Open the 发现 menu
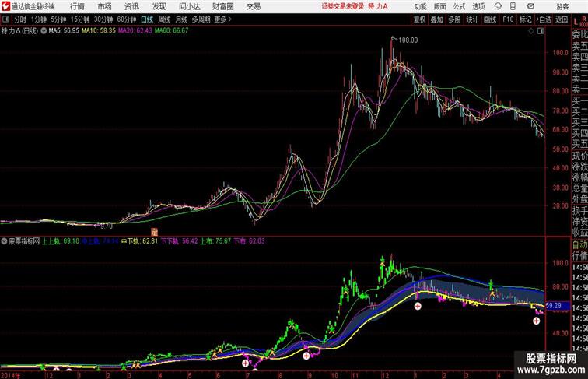Viewport: 588px width, 379px height. [159, 6]
